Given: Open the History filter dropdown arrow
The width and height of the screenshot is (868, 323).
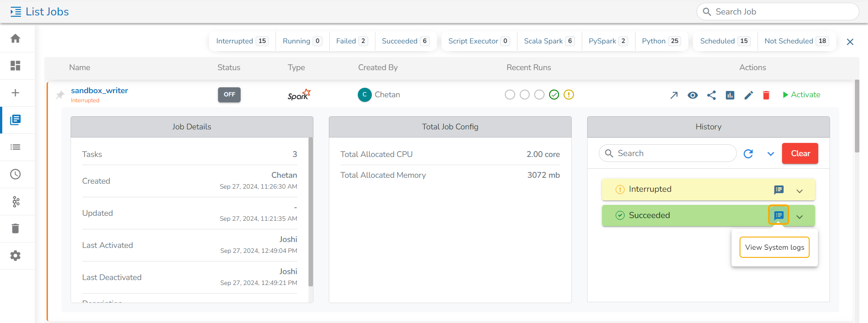Looking at the screenshot, I should pos(771,154).
